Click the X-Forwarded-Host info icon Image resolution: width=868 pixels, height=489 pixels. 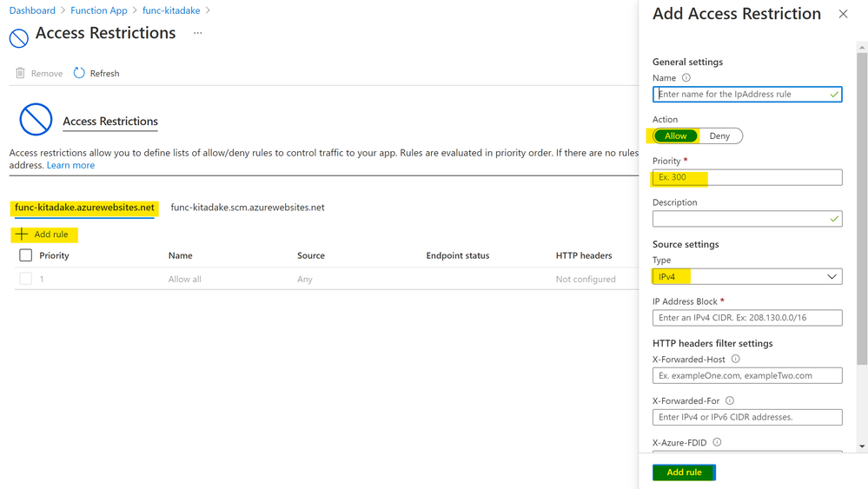coord(735,359)
